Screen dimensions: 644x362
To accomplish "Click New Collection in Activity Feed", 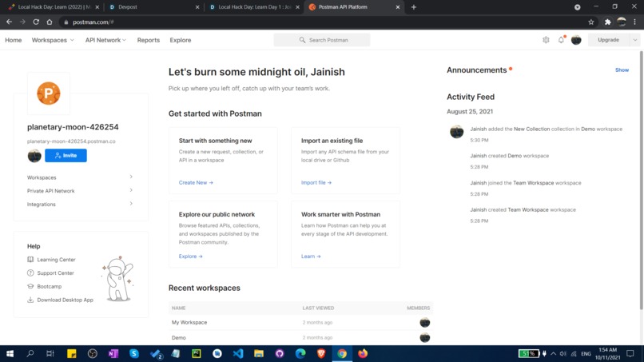I will click(531, 129).
